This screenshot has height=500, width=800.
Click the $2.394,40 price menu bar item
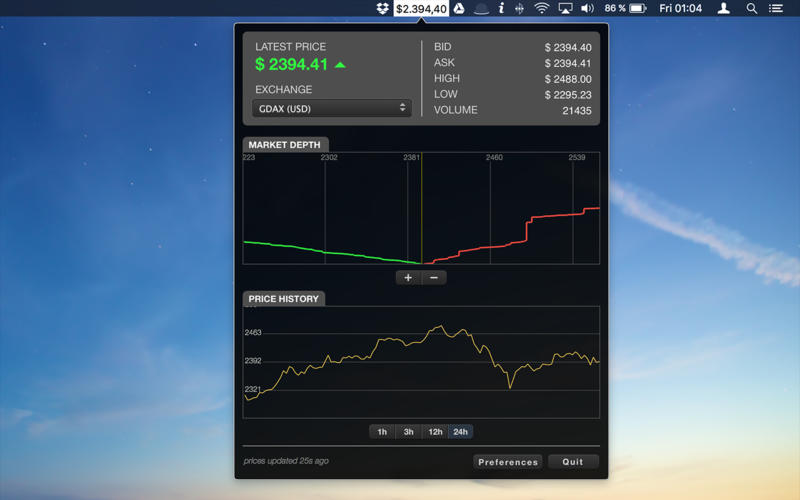pyautogui.click(x=421, y=9)
